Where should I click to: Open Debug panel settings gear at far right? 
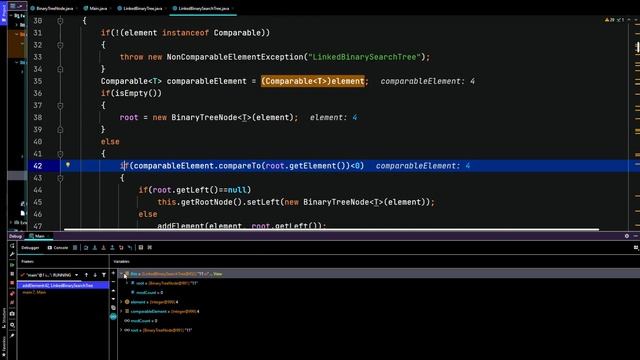point(627,236)
